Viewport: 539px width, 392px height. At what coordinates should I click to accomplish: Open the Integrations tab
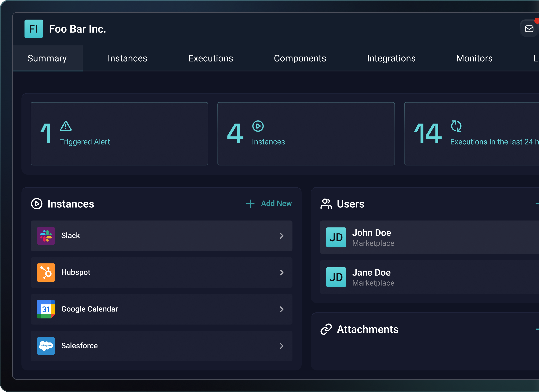point(391,58)
